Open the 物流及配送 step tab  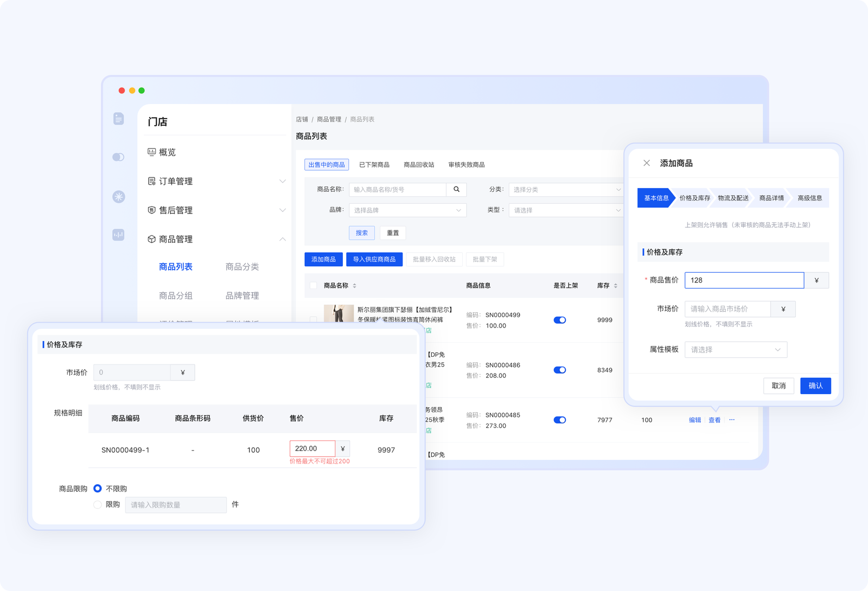tap(732, 198)
